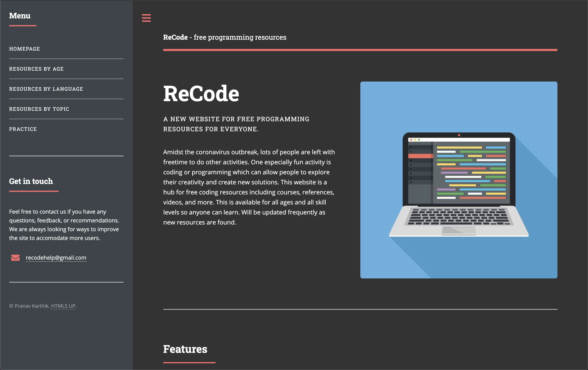
Task: Click the recodehelp@gmail.com email link
Action: pos(56,258)
